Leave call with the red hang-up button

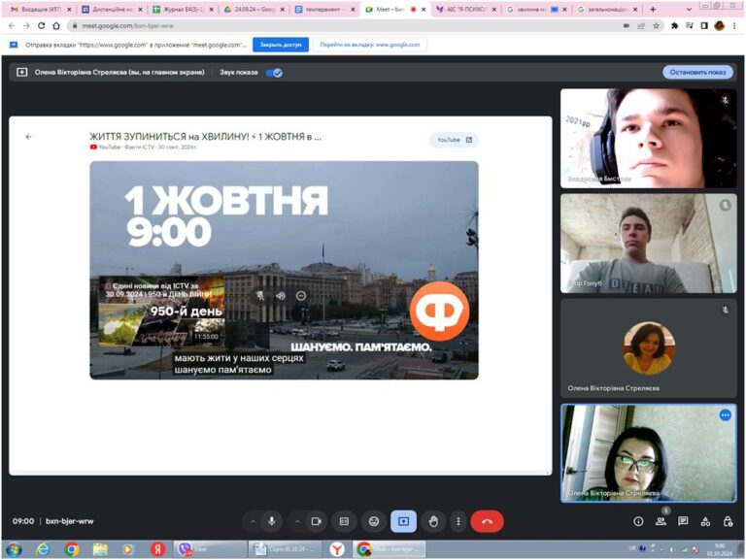(x=487, y=521)
